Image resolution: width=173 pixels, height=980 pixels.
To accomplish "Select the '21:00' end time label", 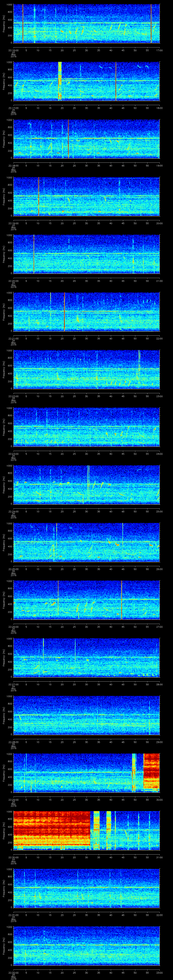I will pyautogui.click(x=159, y=280).
